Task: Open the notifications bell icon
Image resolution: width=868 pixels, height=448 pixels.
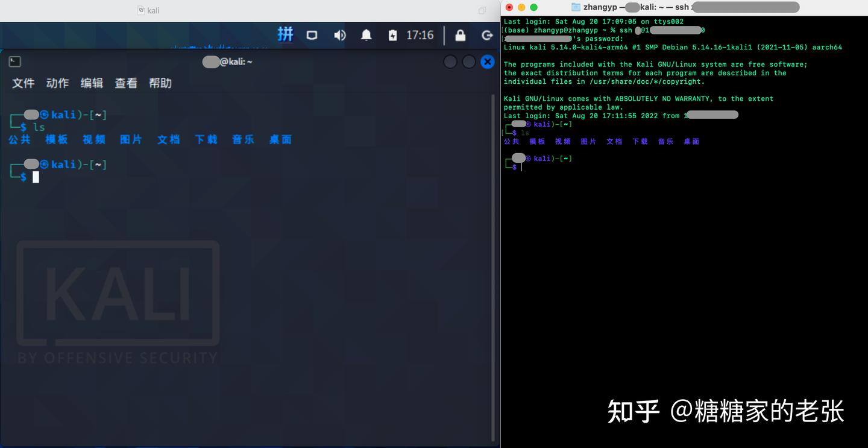Action: tap(366, 36)
